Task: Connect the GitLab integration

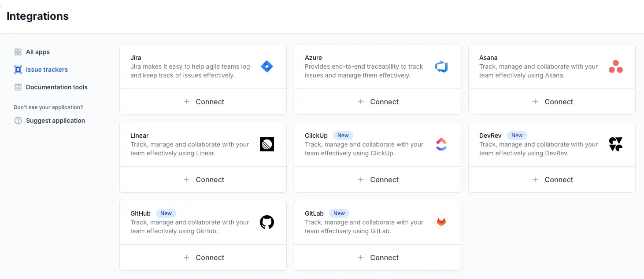Action: 378,257
